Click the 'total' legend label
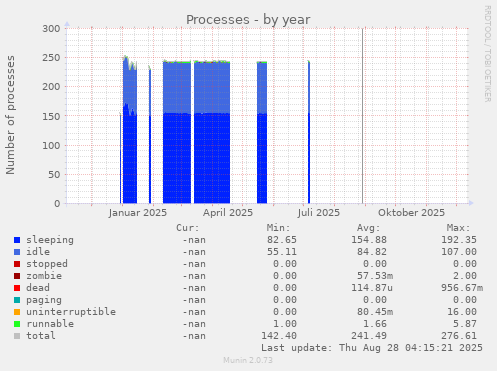Image resolution: width=497 pixels, height=371 pixels. coord(41,336)
